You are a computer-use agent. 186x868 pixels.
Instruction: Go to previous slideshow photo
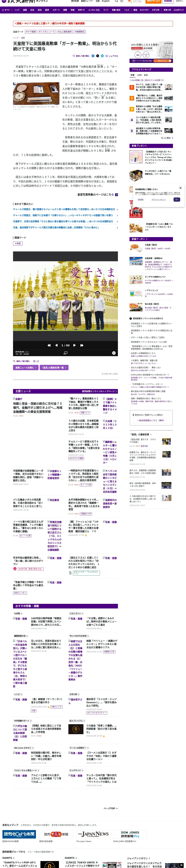[56, 345]
